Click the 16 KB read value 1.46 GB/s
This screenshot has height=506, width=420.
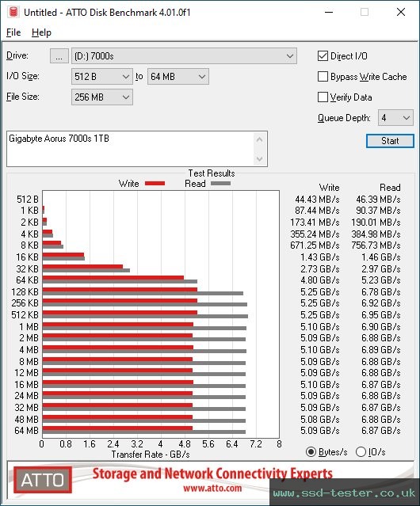[x=381, y=257]
